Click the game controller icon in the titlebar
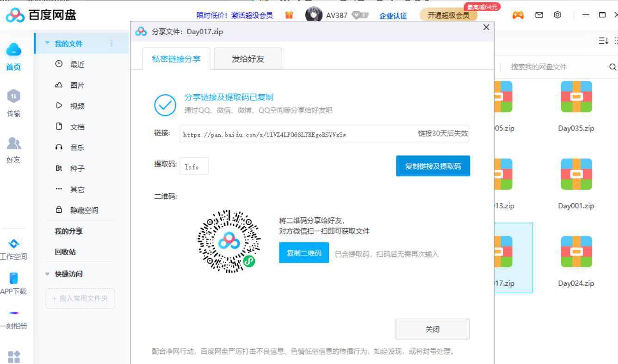Viewport: 618px width, 364px height. 518,15
